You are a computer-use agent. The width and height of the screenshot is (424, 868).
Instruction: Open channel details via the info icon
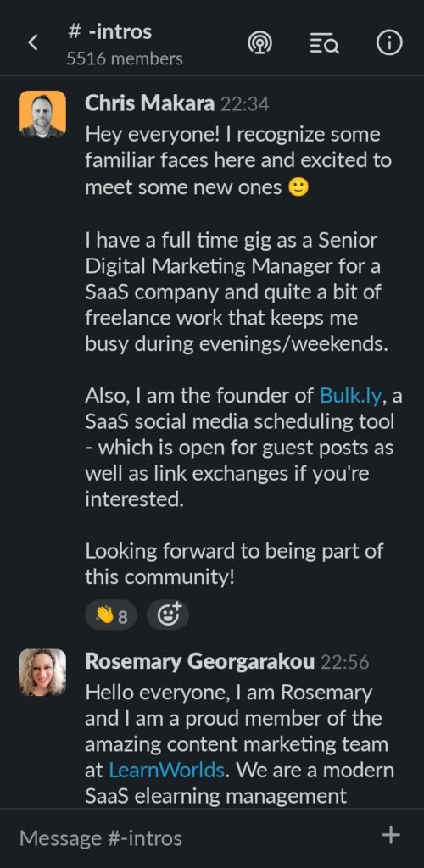(x=389, y=43)
